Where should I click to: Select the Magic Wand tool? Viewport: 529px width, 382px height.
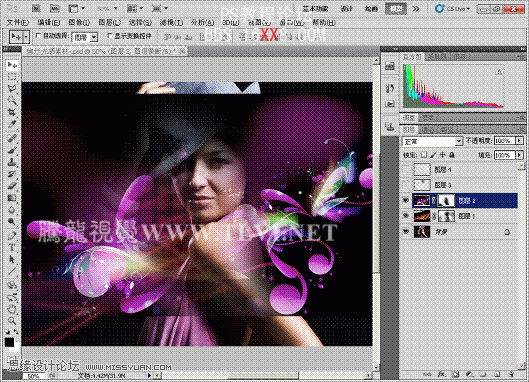point(12,101)
